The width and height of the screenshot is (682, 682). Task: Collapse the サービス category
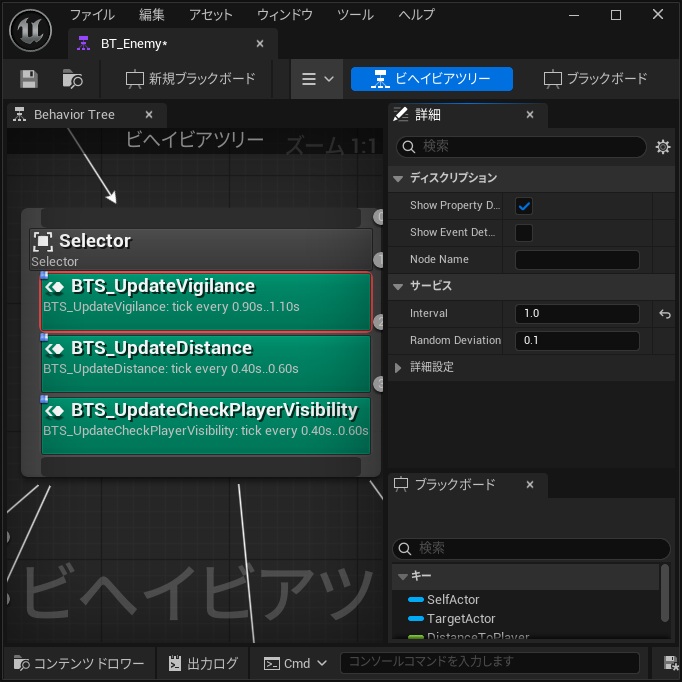pyautogui.click(x=398, y=287)
